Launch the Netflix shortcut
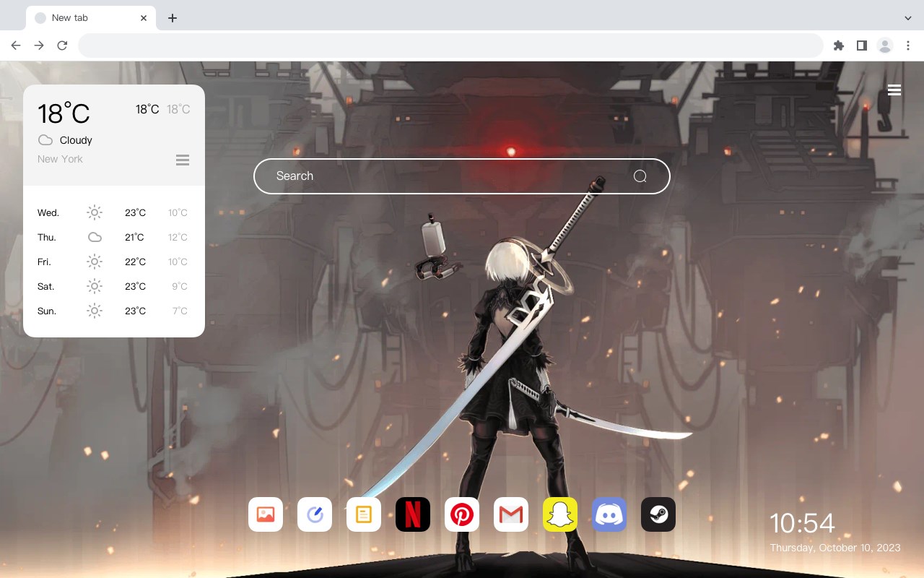 413,514
